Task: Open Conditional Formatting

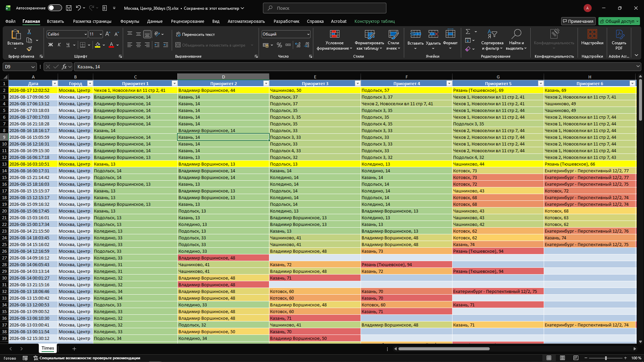Action: 334,40
